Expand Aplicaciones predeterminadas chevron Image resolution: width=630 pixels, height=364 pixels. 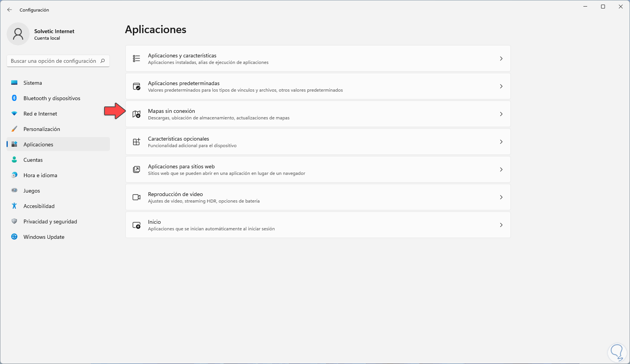[501, 86]
